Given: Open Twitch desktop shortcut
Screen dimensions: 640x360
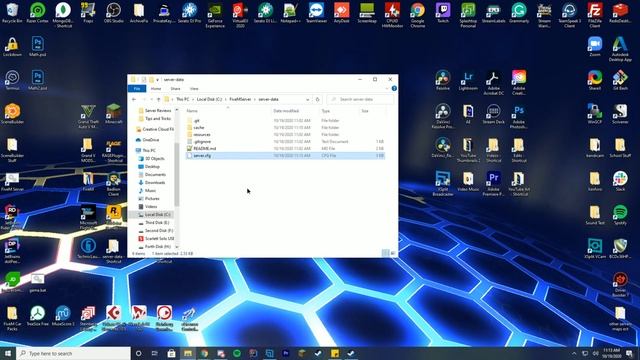Looking at the screenshot, I should pyautogui.click(x=443, y=12).
